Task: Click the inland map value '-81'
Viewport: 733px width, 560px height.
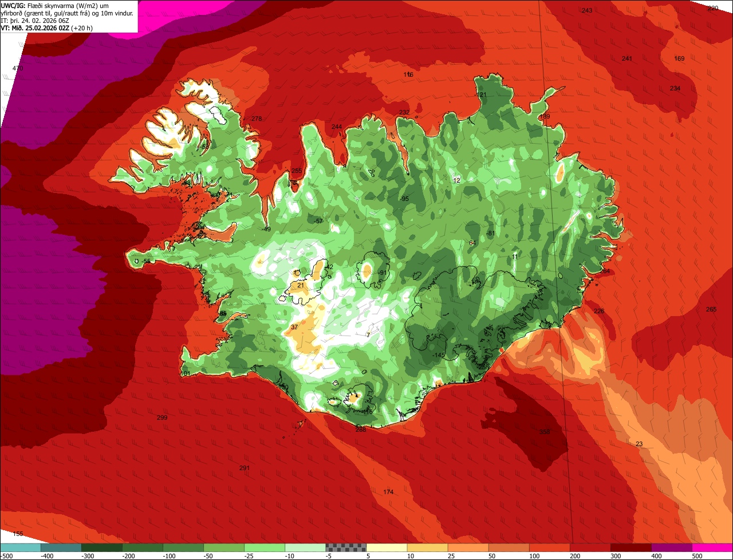Action: click(490, 234)
